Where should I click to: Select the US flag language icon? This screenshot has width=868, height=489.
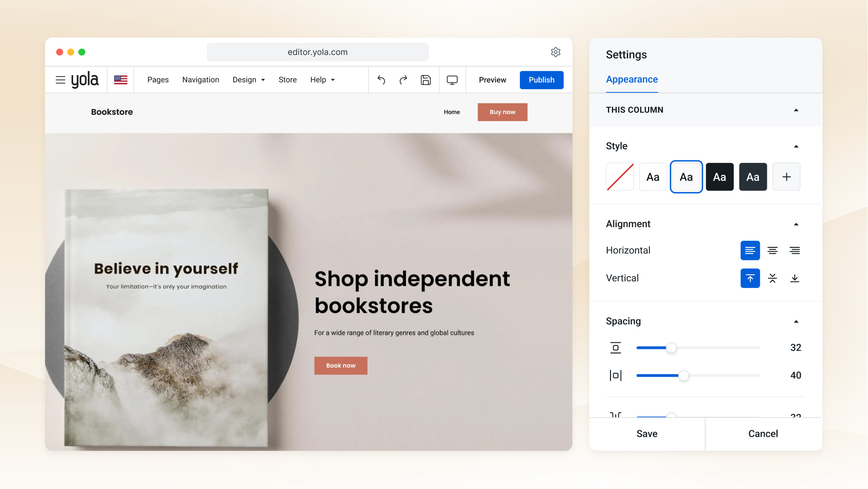(121, 80)
